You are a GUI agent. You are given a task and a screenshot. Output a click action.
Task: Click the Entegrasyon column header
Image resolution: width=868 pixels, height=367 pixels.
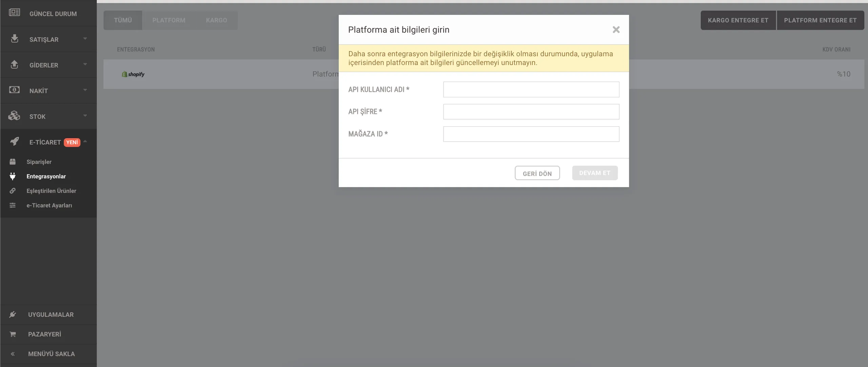pyautogui.click(x=136, y=49)
